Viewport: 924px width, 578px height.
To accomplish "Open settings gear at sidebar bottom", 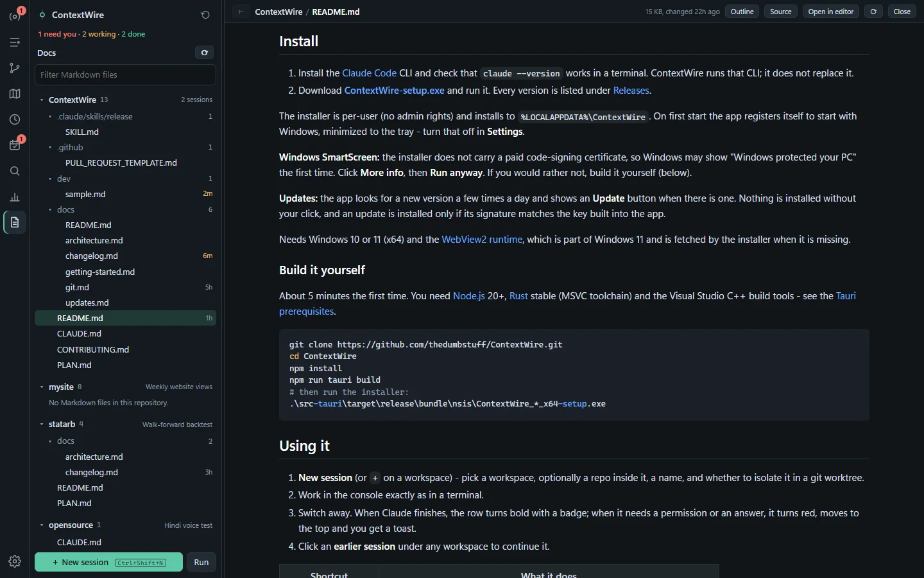I will pos(15,561).
